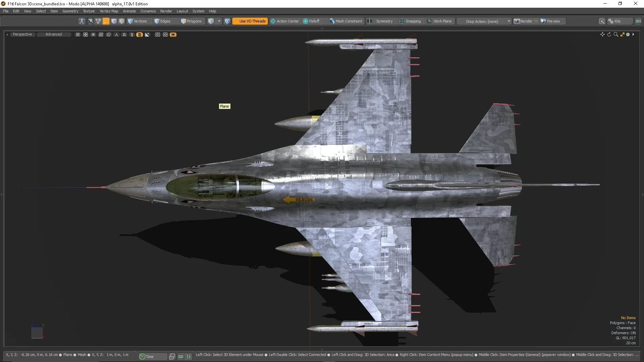Image resolution: width=644 pixels, height=362 pixels.
Task: Click the three-axis viewport icon
Action: pyautogui.click(x=116, y=35)
